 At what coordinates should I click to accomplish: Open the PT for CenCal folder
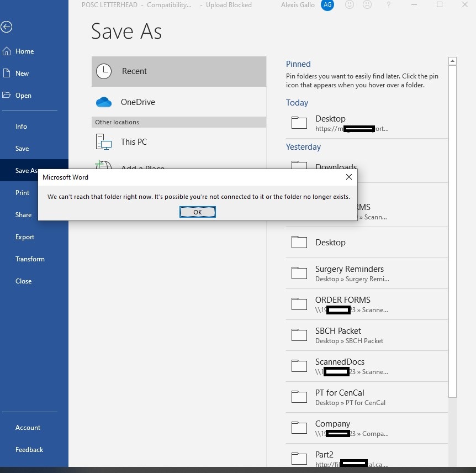click(x=367, y=397)
